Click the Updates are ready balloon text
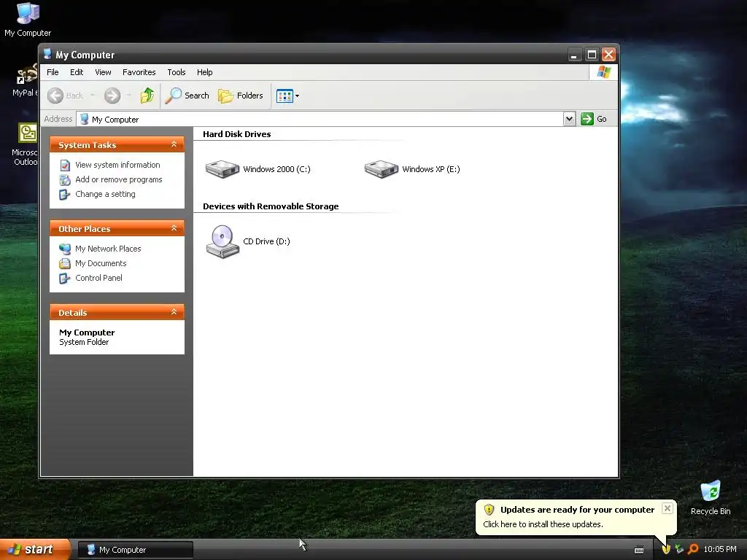This screenshot has width=747, height=560. coord(578,510)
